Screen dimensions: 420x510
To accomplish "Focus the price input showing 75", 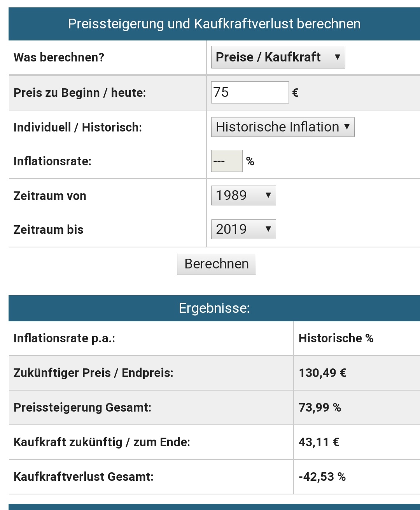I will [x=250, y=92].
